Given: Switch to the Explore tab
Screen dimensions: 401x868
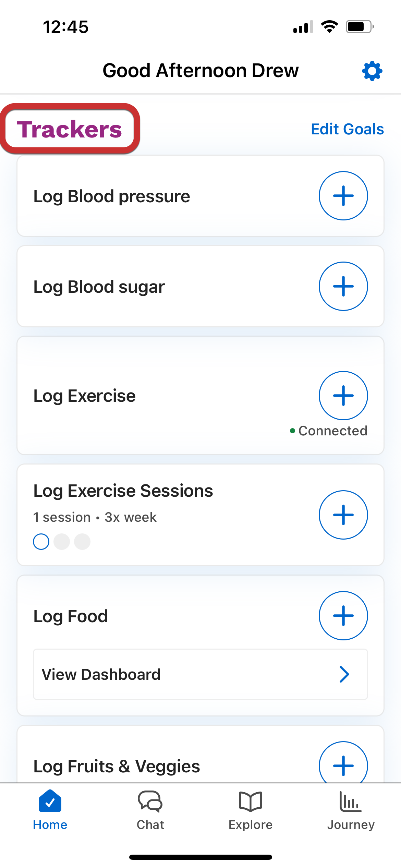Looking at the screenshot, I should point(251,810).
